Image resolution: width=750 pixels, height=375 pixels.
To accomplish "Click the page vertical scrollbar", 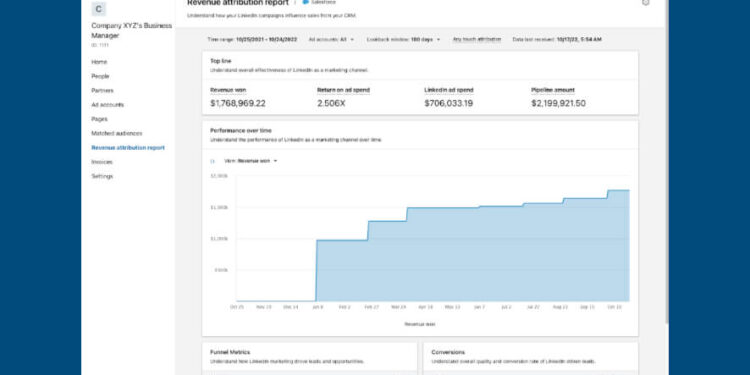I will click(x=667, y=163).
